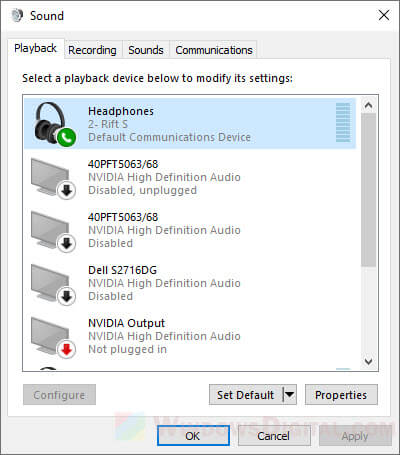Select the Playback tab
The height and width of the screenshot is (455, 400).
tap(35, 49)
